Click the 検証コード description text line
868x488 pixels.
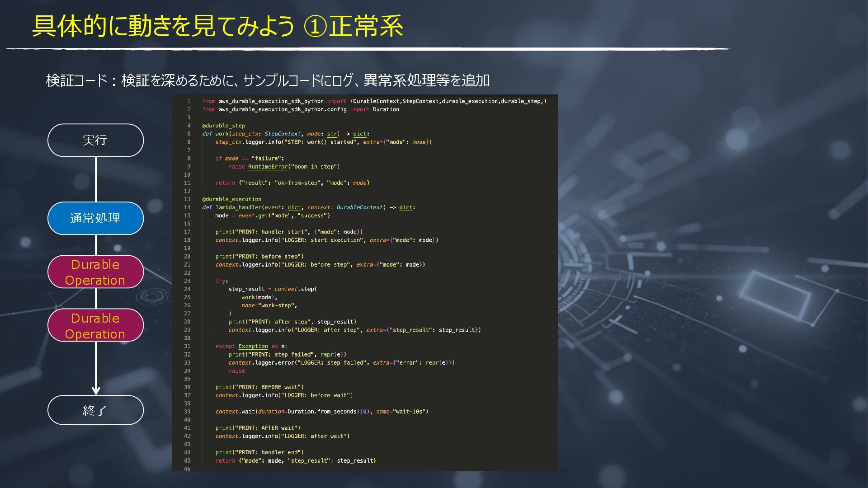pyautogui.click(x=268, y=80)
